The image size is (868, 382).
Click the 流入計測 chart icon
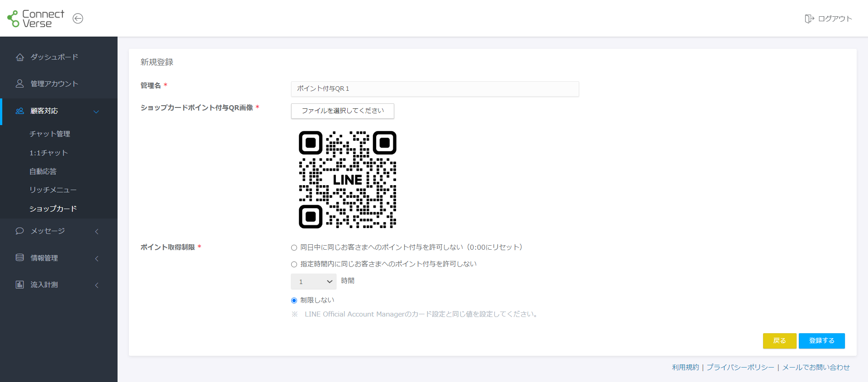coord(20,284)
